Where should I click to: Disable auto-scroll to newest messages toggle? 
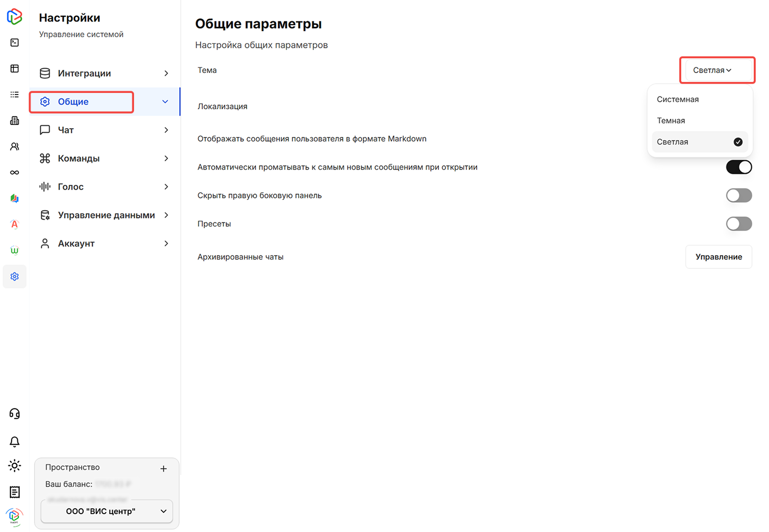pyautogui.click(x=739, y=167)
